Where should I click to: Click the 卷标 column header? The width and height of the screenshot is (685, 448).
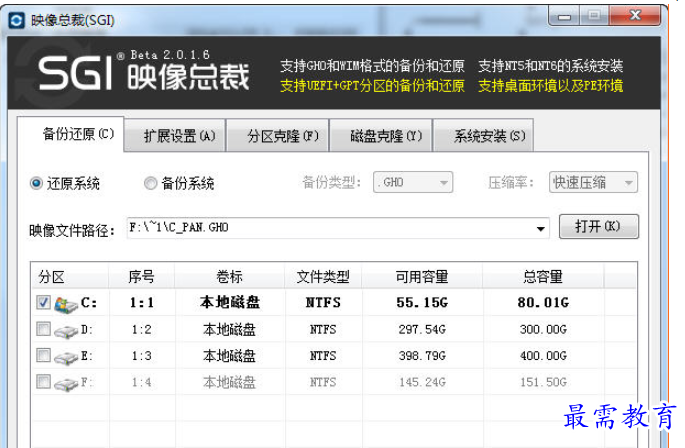pyautogui.click(x=229, y=277)
